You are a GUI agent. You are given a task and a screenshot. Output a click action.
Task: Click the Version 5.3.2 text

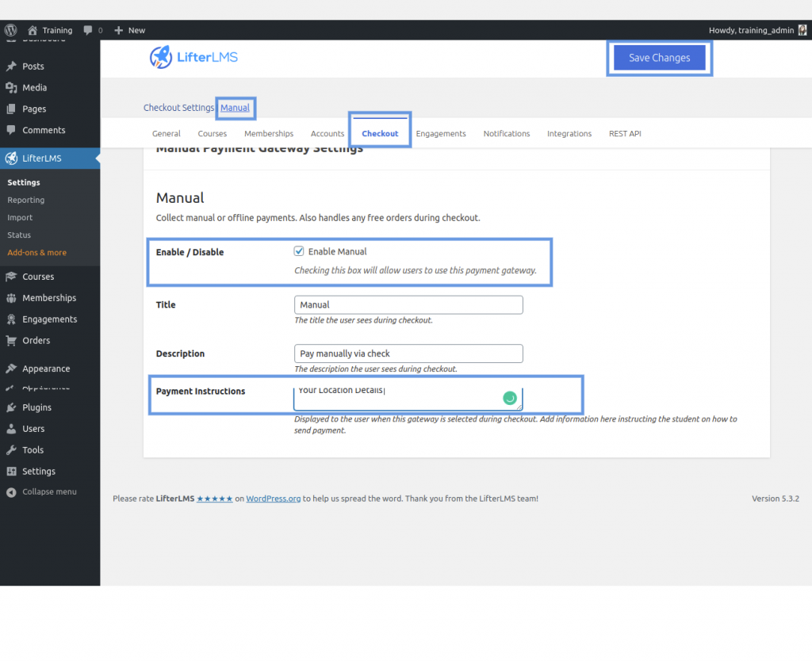pyautogui.click(x=776, y=499)
